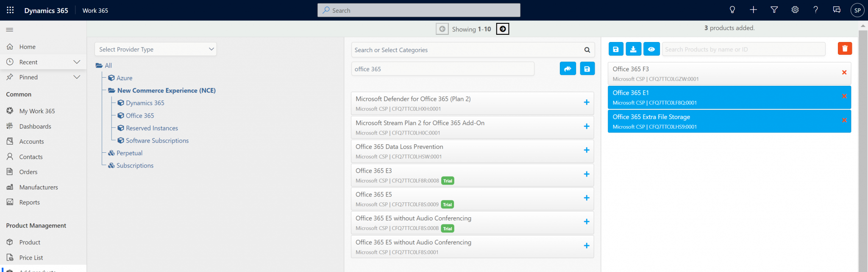Download the added products list
This screenshot has width=868, height=272.
633,49
